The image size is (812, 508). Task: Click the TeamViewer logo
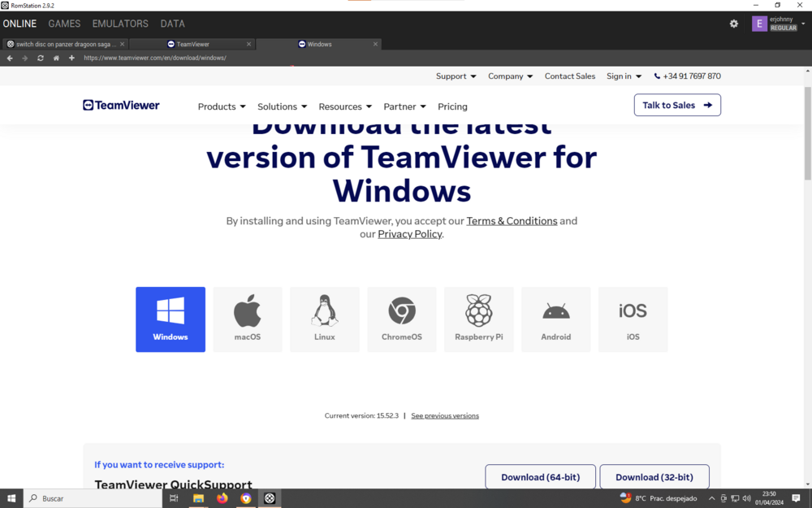click(121, 106)
